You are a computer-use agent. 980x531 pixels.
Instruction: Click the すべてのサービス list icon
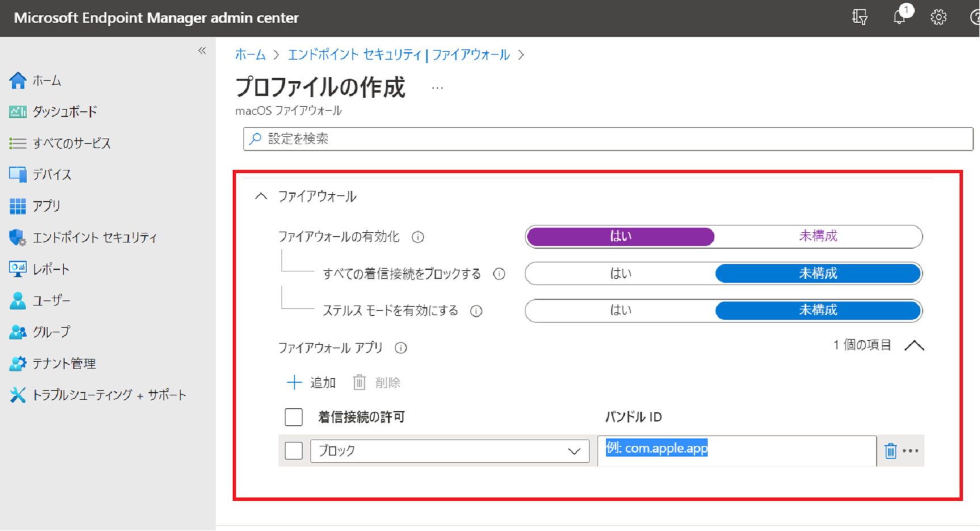18,143
